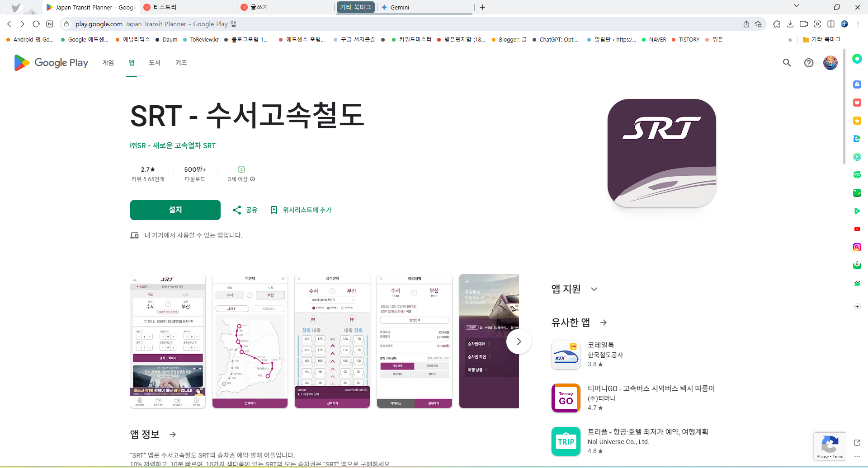Click the share icon next to 공유
The width and height of the screenshot is (868, 468).
tap(237, 210)
